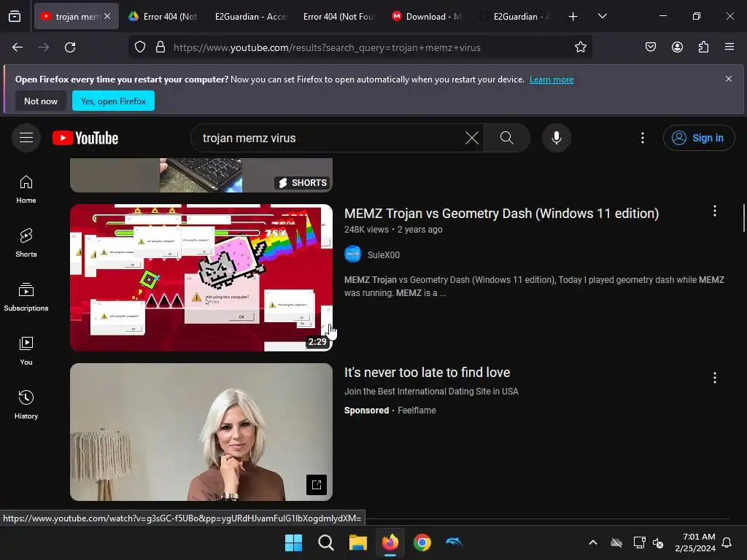747x560 pixels.
Task: Open the cloud sync tray icon
Action: pos(616,542)
